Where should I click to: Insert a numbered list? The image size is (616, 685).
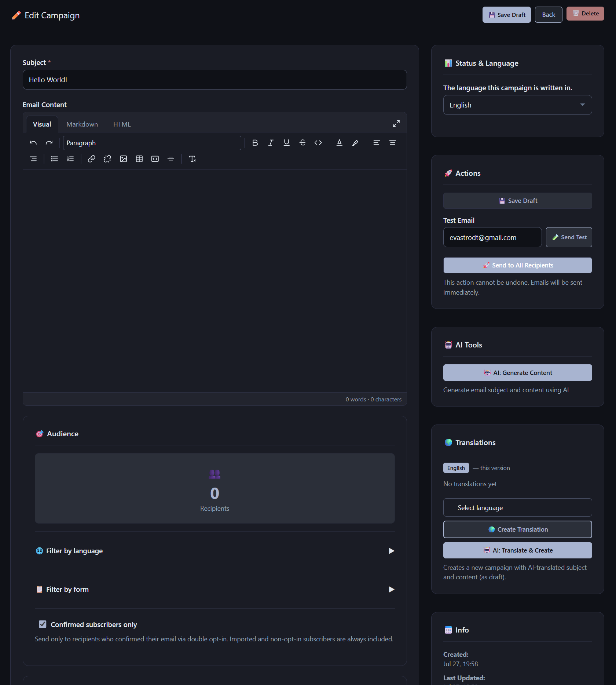(x=70, y=159)
